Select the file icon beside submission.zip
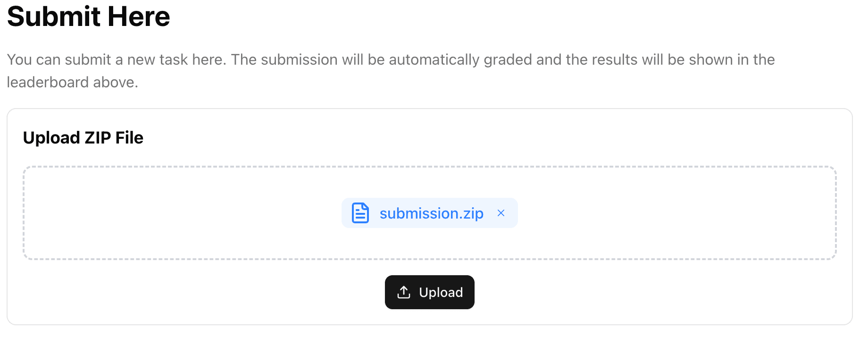The image size is (868, 338). pos(360,213)
